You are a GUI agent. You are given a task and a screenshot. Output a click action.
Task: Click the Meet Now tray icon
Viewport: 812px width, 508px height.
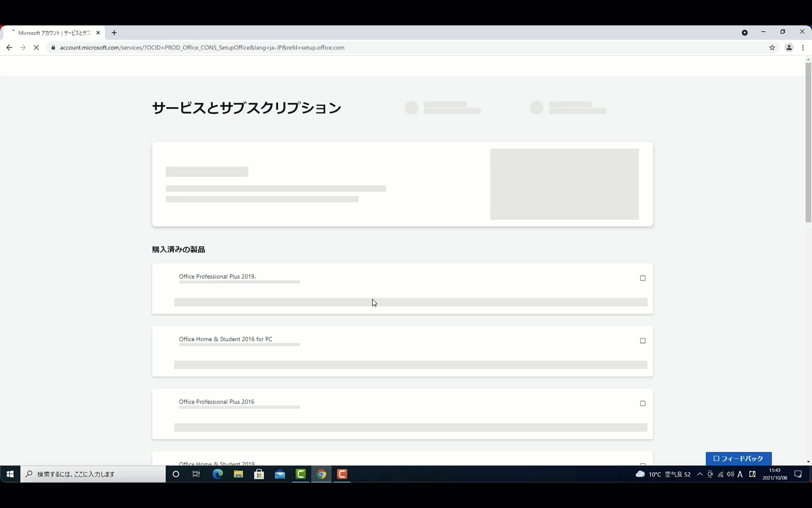[710, 474]
